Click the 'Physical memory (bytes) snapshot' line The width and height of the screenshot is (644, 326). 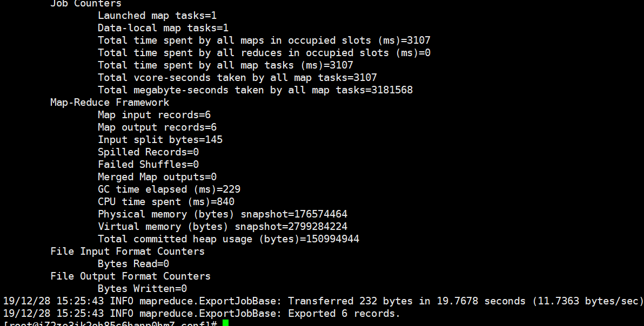point(223,214)
